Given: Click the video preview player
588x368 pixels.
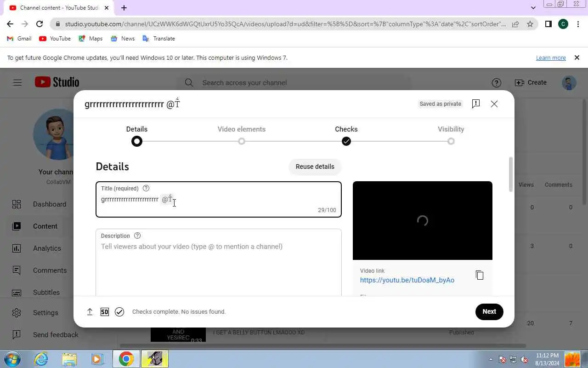Looking at the screenshot, I should [423, 221].
